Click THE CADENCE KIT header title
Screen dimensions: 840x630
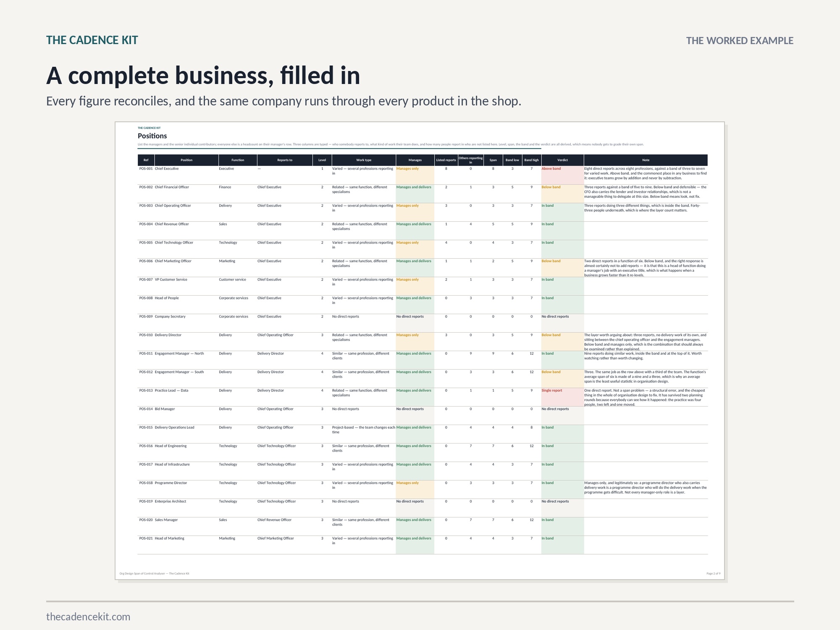92,40
